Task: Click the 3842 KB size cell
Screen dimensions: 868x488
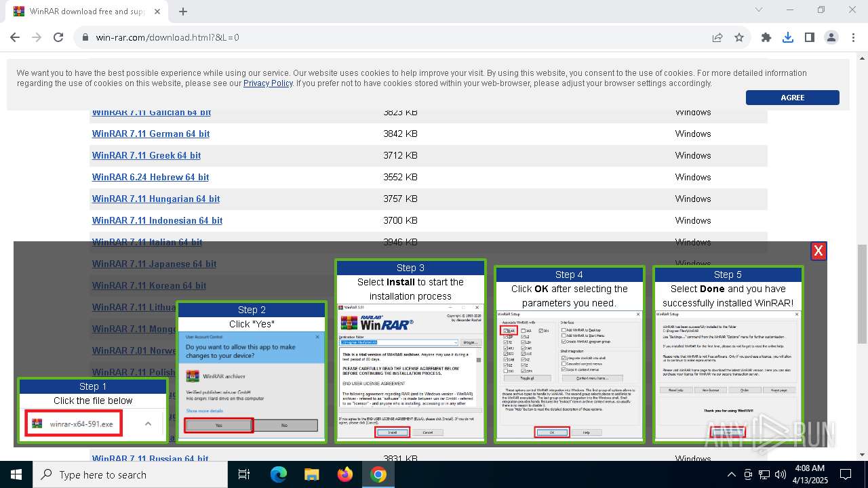Action: [400, 134]
